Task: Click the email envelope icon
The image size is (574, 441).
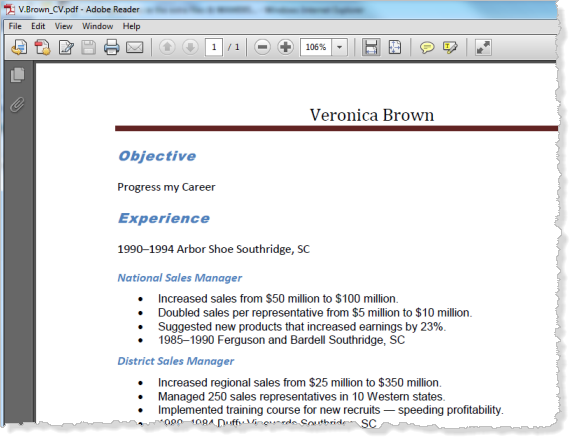Action: pos(135,47)
